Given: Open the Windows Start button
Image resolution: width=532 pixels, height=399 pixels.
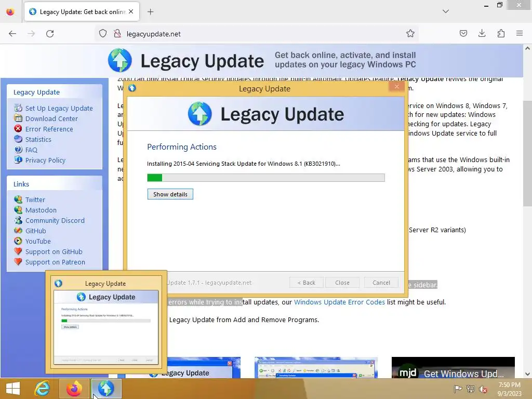Looking at the screenshot, I should (x=13, y=389).
